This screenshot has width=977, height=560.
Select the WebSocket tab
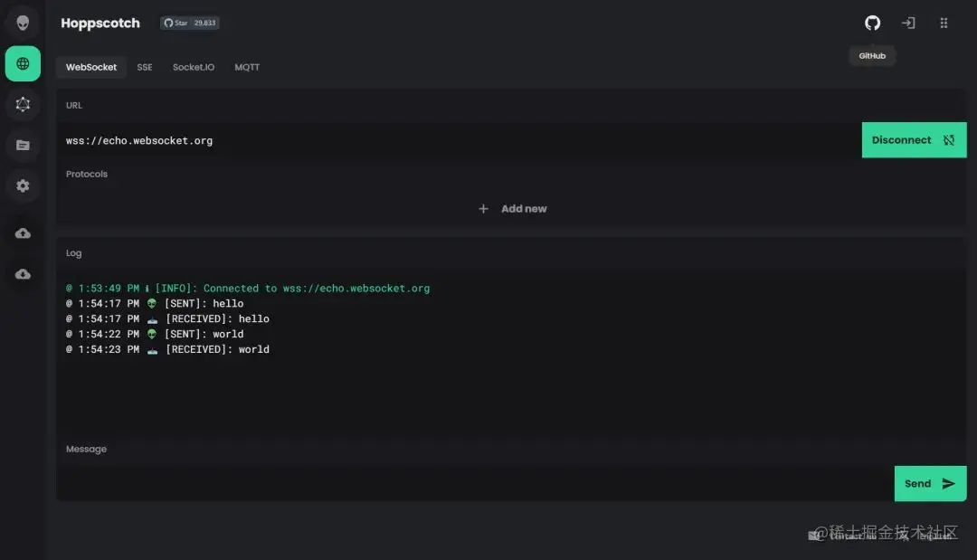[x=91, y=67]
